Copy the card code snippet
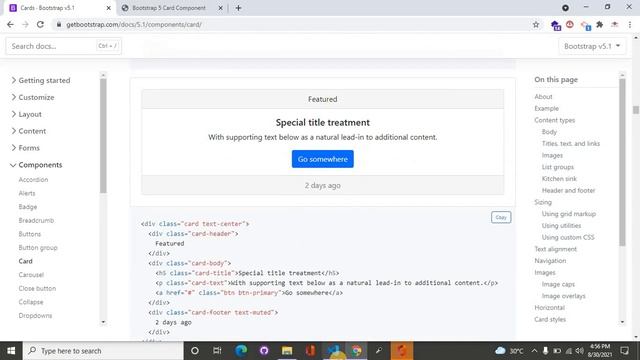Screen dimensions: 640x360 [501, 218]
